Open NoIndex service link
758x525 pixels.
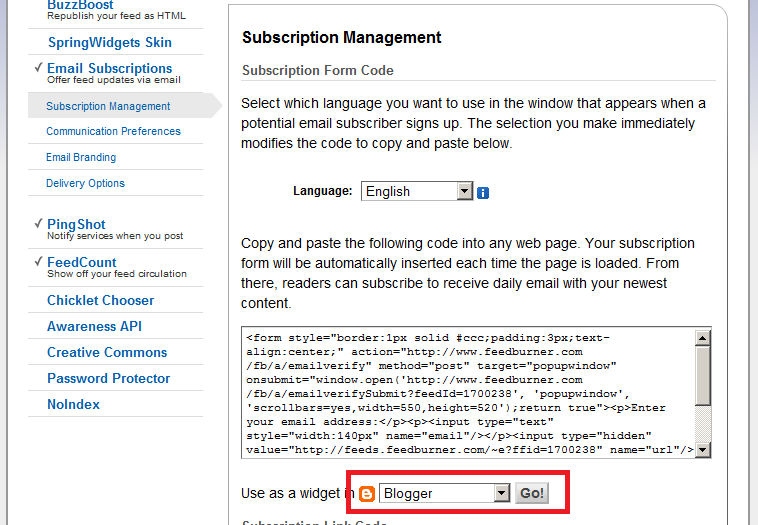tap(73, 404)
